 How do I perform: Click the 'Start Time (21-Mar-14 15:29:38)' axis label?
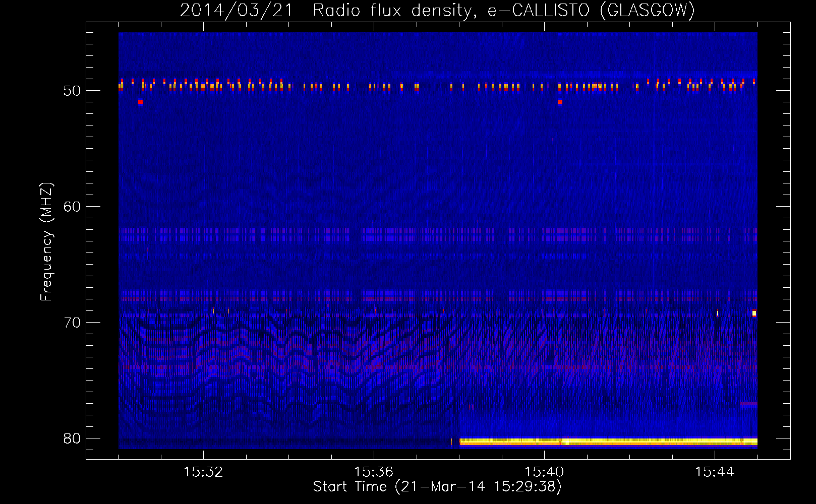click(x=437, y=487)
